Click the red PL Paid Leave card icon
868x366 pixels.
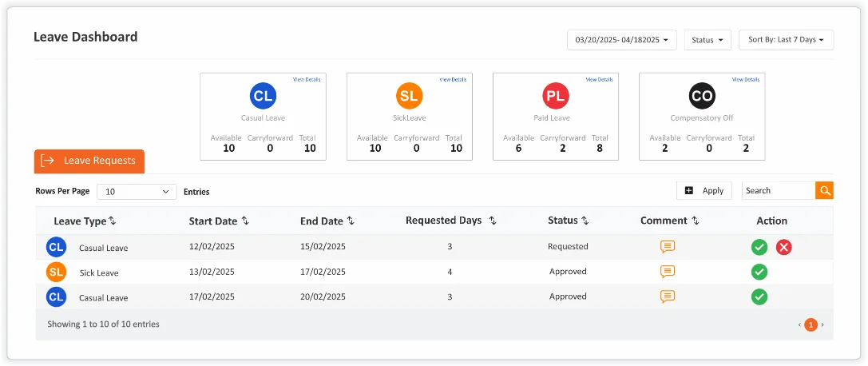tap(556, 97)
